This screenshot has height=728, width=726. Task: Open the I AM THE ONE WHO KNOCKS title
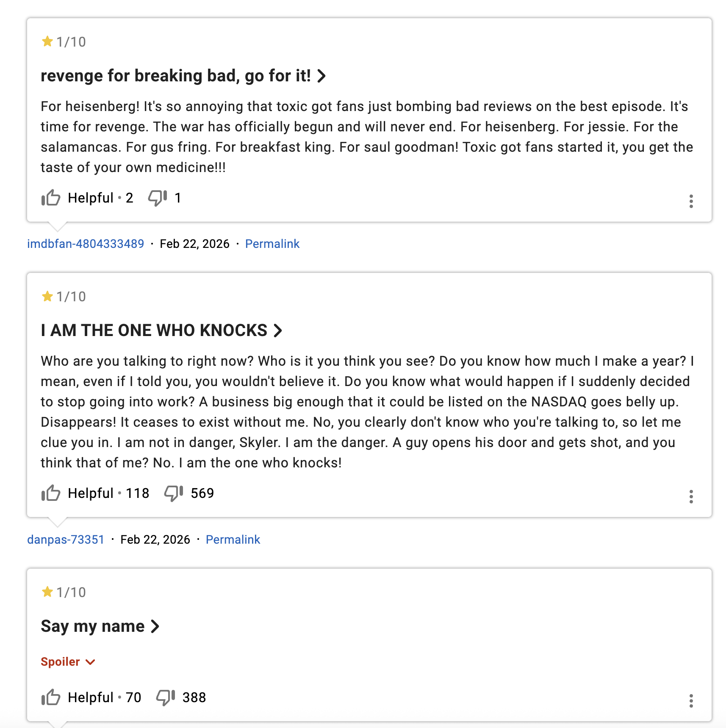pos(161,331)
